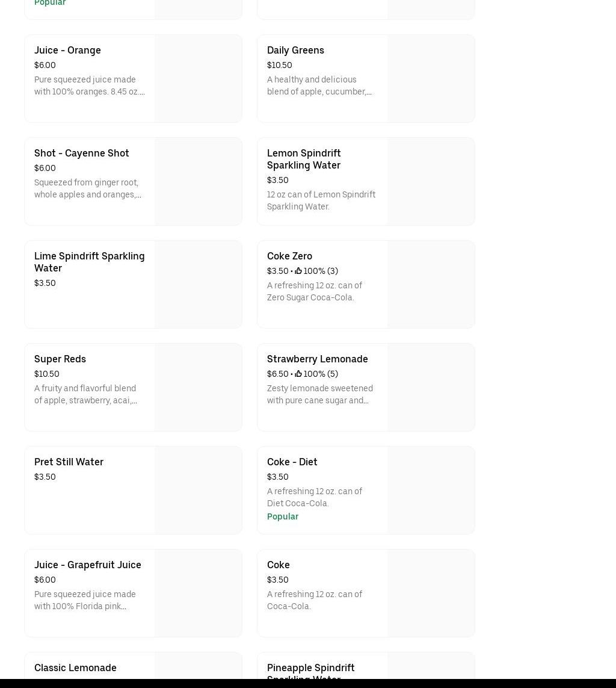
Task: Open the Classic Lemonade item
Action: 75,668
